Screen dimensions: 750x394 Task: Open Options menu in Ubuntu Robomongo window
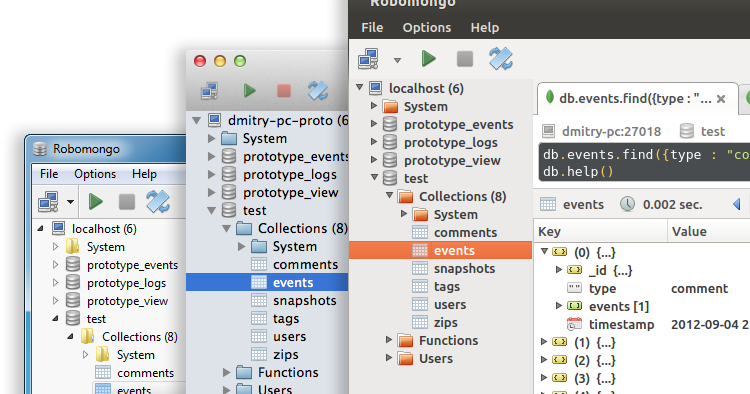coord(427,28)
